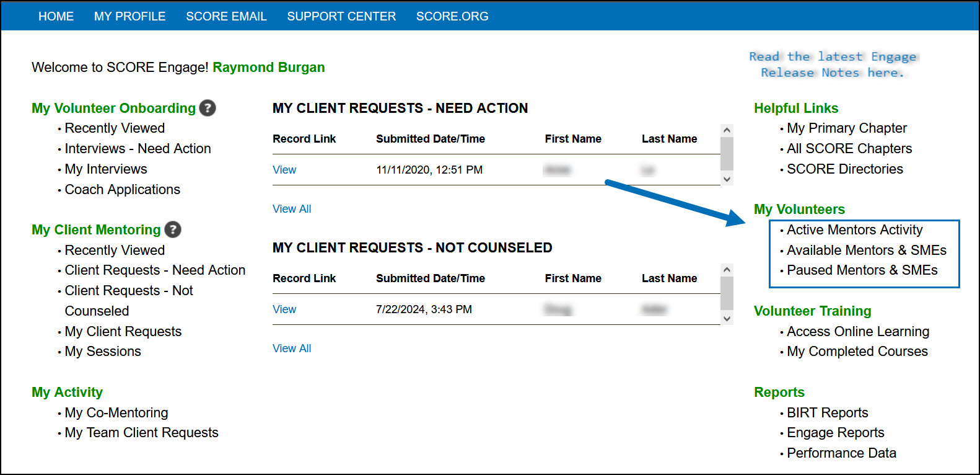Open the SUPPORT CENTER menu item
Screen dimensions: 980x475
tap(341, 16)
